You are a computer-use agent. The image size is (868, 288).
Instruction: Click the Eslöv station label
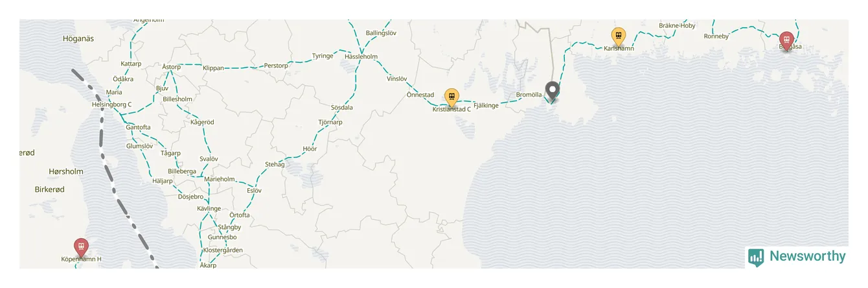click(x=254, y=191)
